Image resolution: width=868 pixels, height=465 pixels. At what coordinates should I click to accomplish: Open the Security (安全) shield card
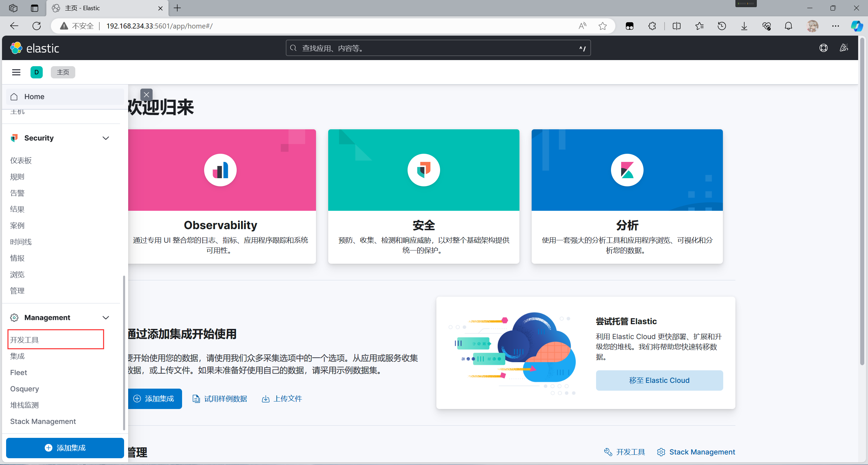point(423,170)
